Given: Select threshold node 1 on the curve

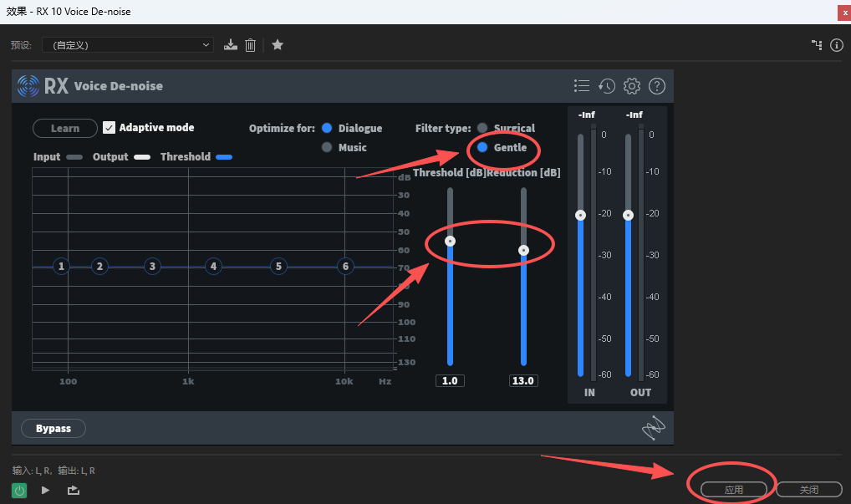Looking at the screenshot, I should click(61, 267).
